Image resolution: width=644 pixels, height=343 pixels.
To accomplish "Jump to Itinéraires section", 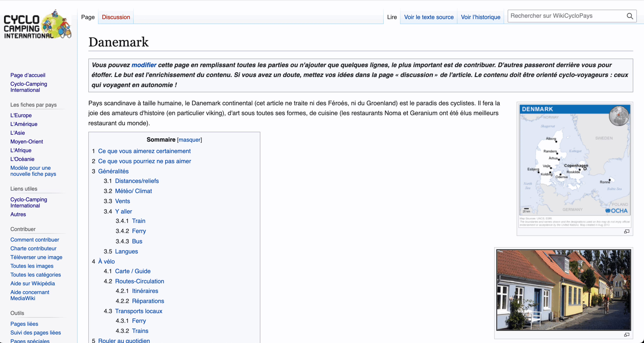I will [x=145, y=291].
